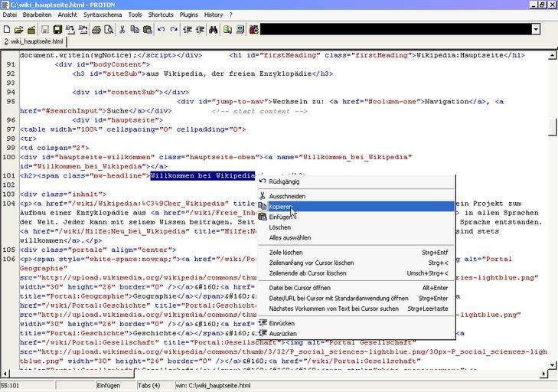The width and height of the screenshot is (558, 392).
Task: Click the 55:101 cursor position in status bar
Action: (10, 386)
